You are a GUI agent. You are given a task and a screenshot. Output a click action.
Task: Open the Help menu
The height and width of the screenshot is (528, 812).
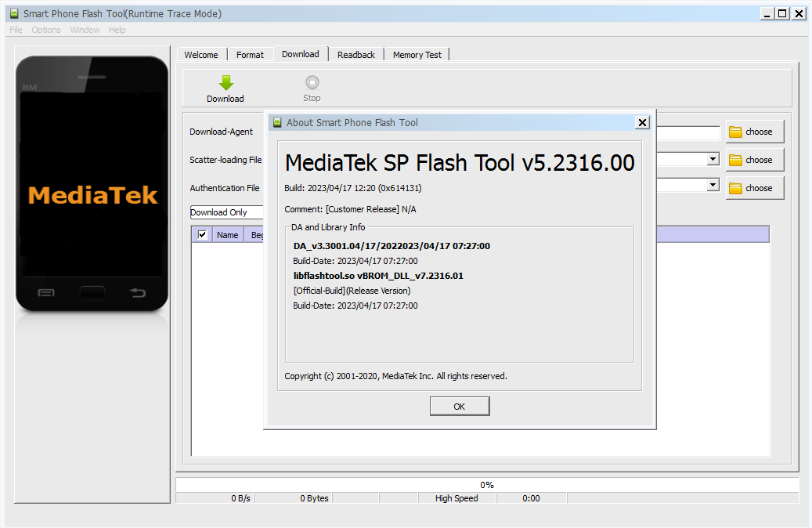(117, 30)
